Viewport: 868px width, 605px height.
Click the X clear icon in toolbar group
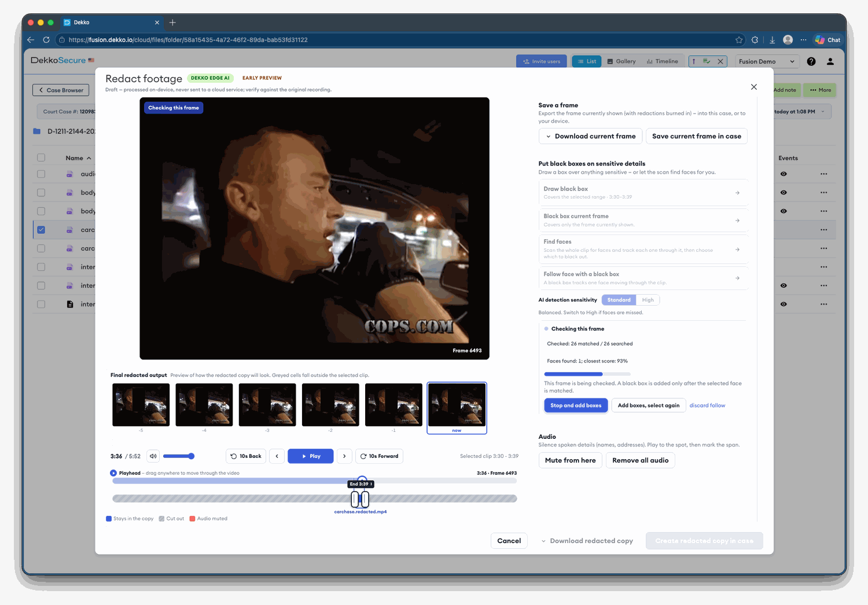720,61
